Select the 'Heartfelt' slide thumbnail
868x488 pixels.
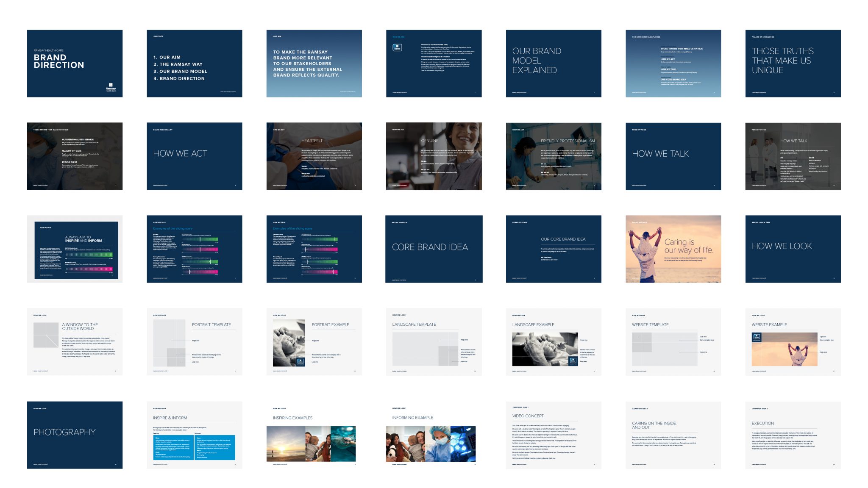point(314,156)
